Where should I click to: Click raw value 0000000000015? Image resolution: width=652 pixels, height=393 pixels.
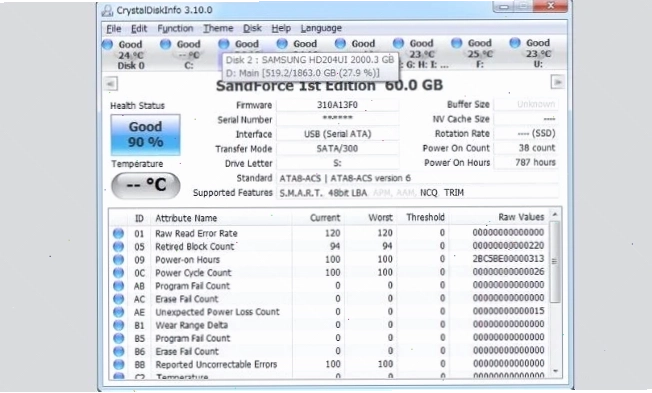508,311
